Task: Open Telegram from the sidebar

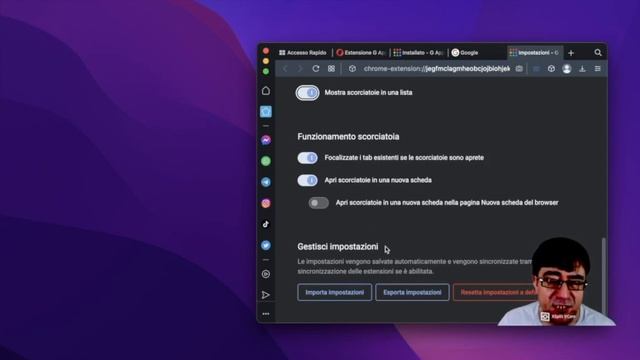Action: click(266, 182)
